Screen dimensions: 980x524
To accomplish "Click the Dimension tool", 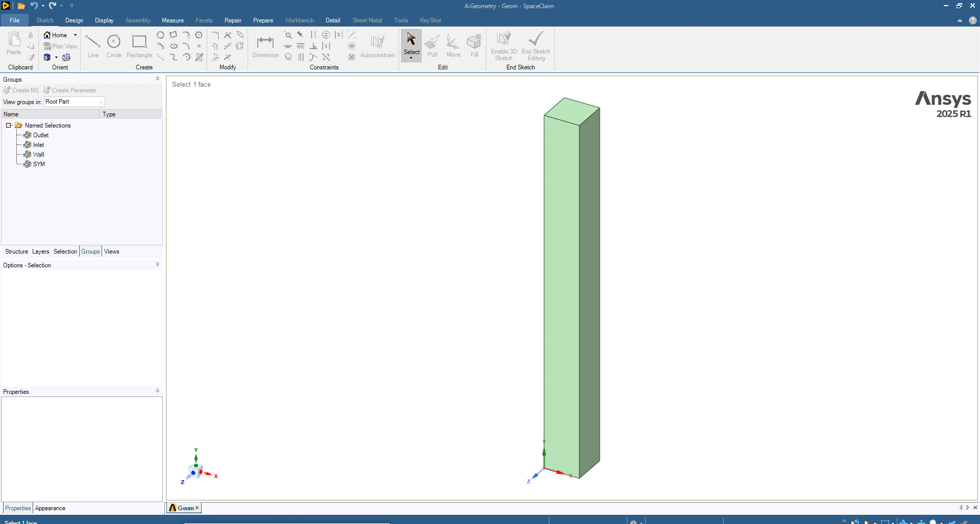I will 265,46.
